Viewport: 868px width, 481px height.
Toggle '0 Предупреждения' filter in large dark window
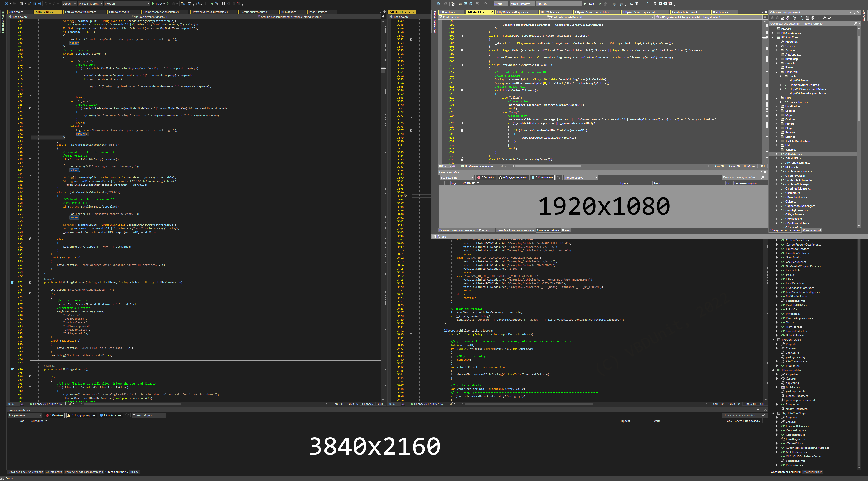click(82, 415)
